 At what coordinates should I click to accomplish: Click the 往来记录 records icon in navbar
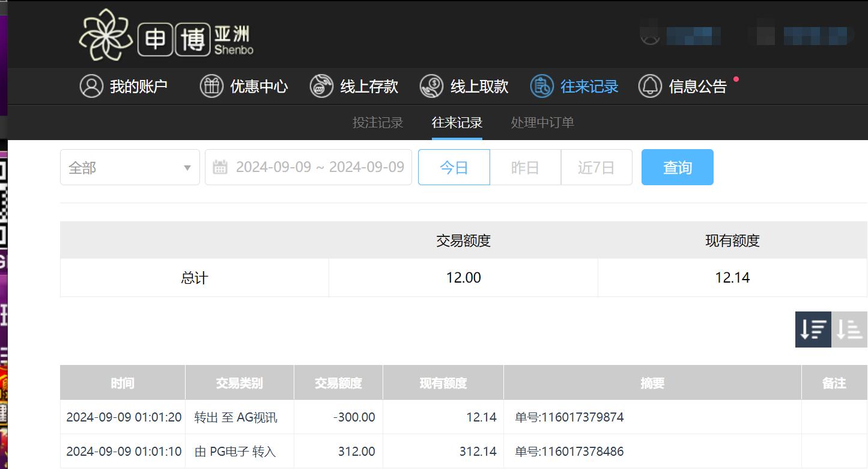541,86
